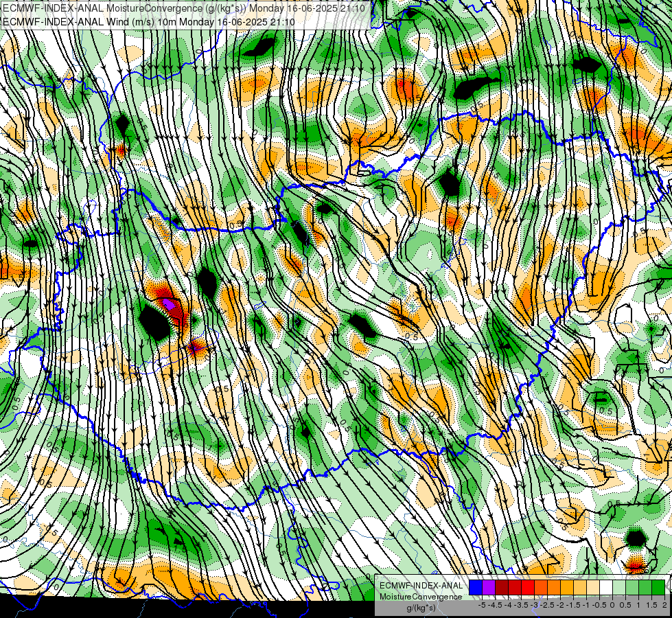This screenshot has height=618, width=672.
Task: Click 'MoistureConvergence' text in the legend box
Action: pyautogui.click(x=421, y=597)
